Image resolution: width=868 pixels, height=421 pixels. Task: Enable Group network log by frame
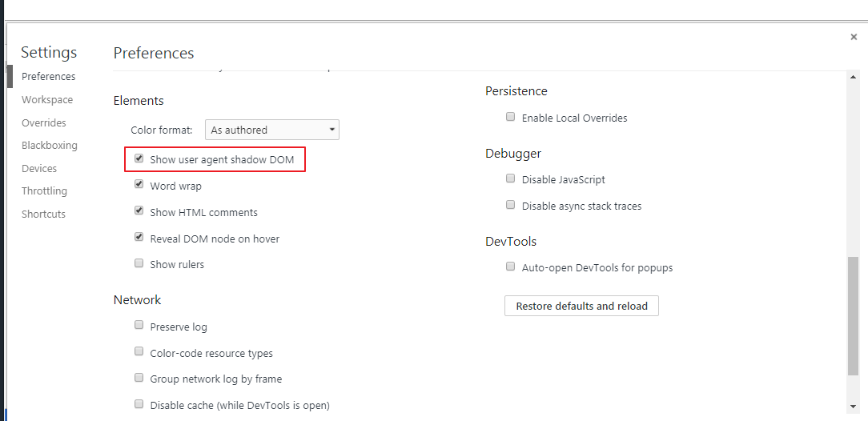tap(139, 378)
